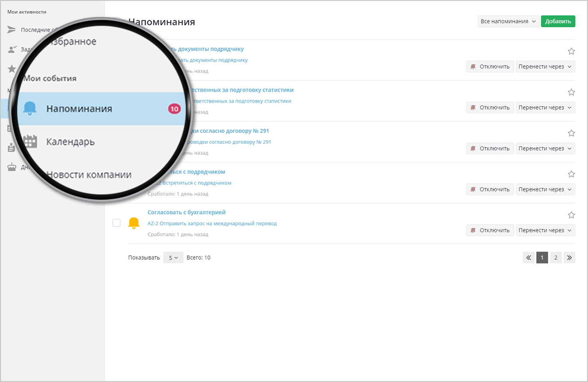Go to the last page with double-right arrows
Image resolution: width=588 pixels, height=382 pixels.
pyautogui.click(x=570, y=258)
